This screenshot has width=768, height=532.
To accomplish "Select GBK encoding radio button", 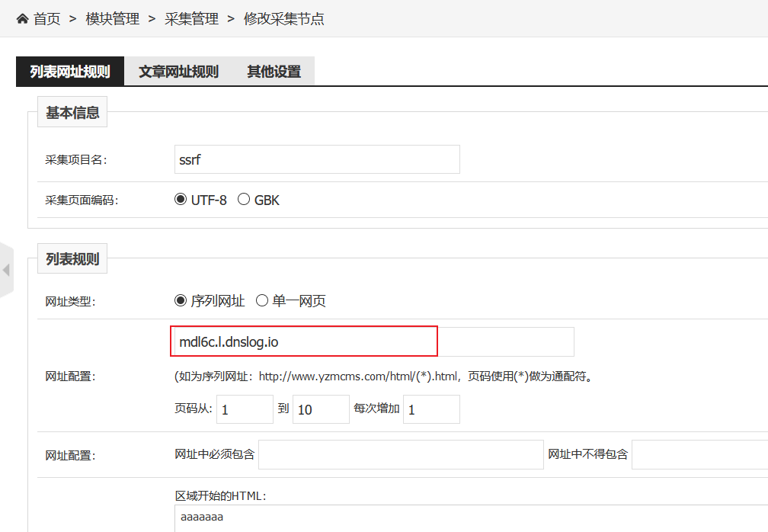I will pyautogui.click(x=244, y=200).
